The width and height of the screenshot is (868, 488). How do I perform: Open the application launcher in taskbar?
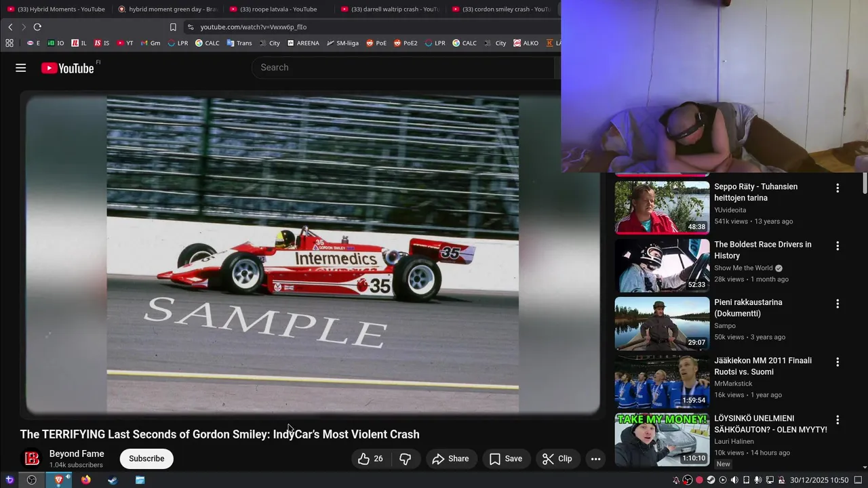tap(9, 480)
